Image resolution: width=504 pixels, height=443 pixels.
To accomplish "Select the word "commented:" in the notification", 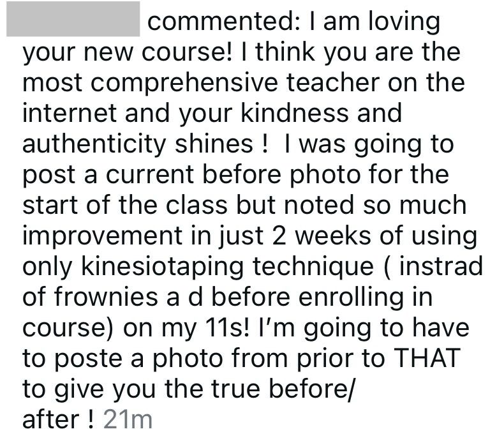I will click(x=224, y=21).
